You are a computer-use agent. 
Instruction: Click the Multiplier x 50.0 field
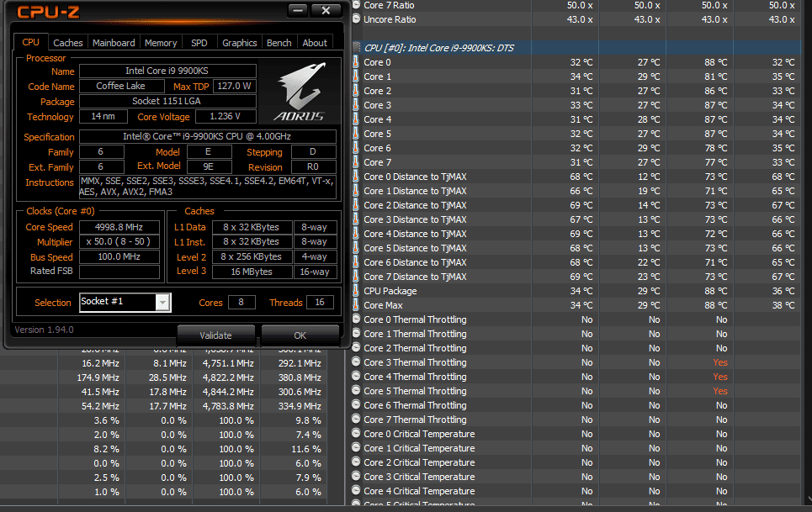click(119, 241)
